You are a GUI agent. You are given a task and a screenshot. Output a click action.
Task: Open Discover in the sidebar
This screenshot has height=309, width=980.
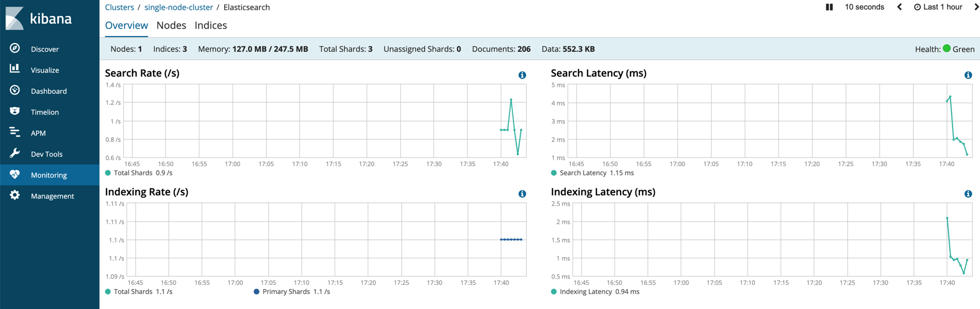pyautogui.click(x=50, y=49)
